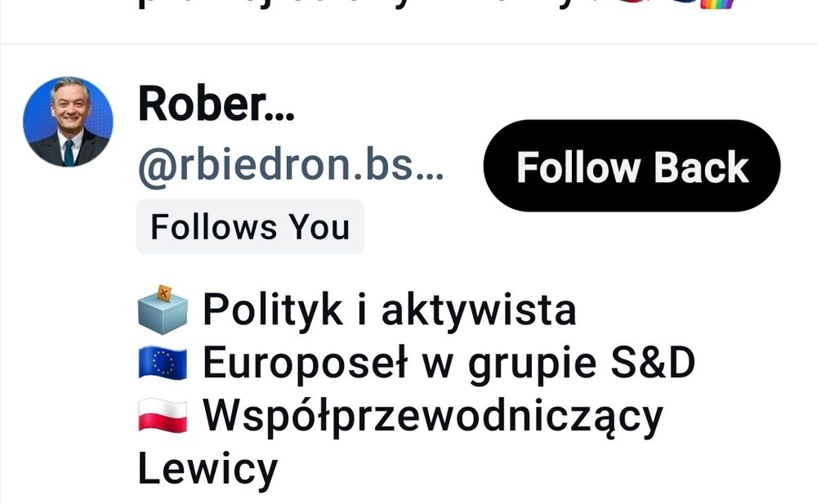The image size is (817, 504).
Task: Open the truncated display name "Rober…"
Action: pyautogui.click(x=217, y=105)
